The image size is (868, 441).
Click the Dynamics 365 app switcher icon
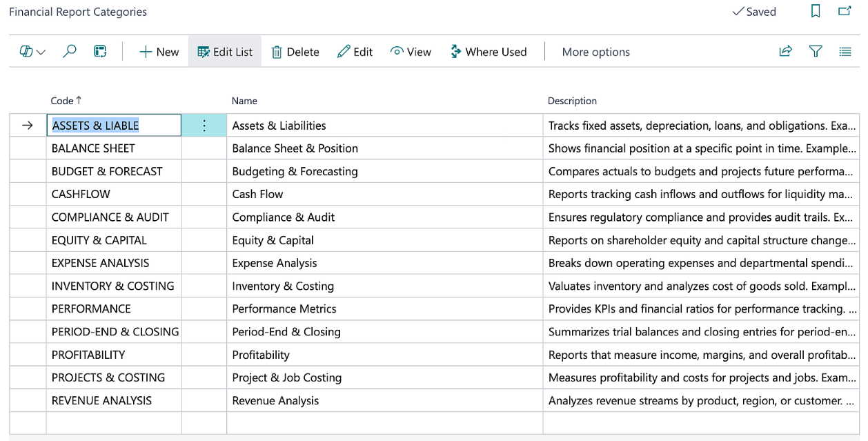click(x=26, y=51)
